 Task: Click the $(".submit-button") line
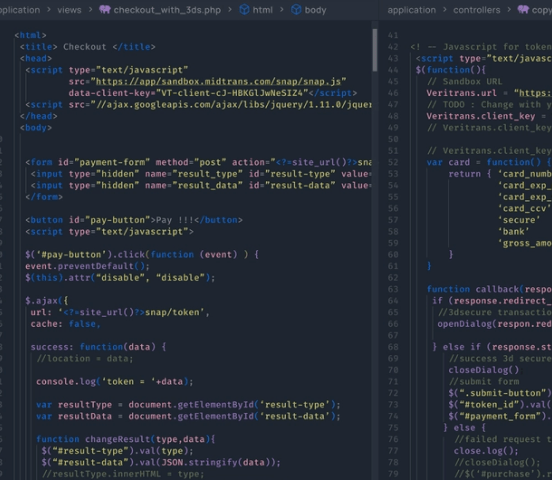click(500, 393)
